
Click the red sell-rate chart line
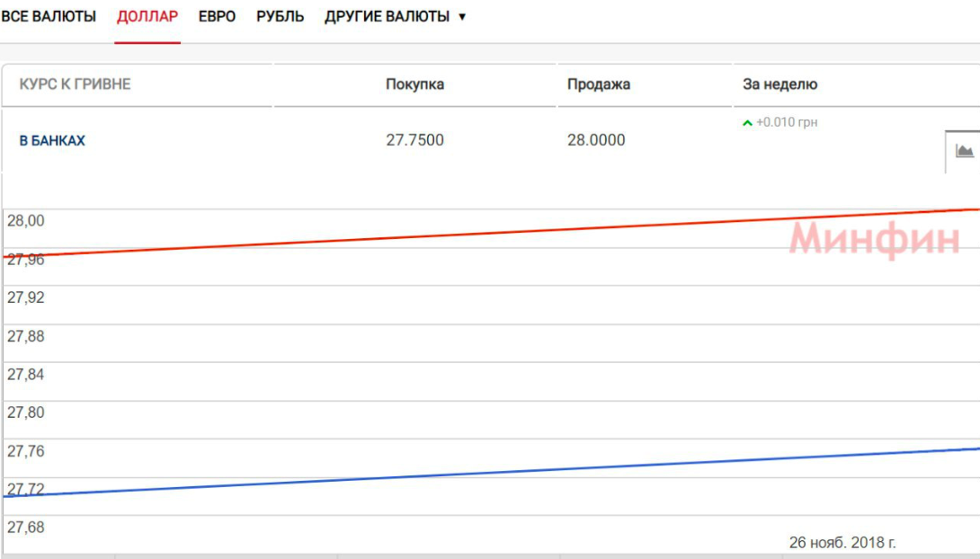point(450,234)
